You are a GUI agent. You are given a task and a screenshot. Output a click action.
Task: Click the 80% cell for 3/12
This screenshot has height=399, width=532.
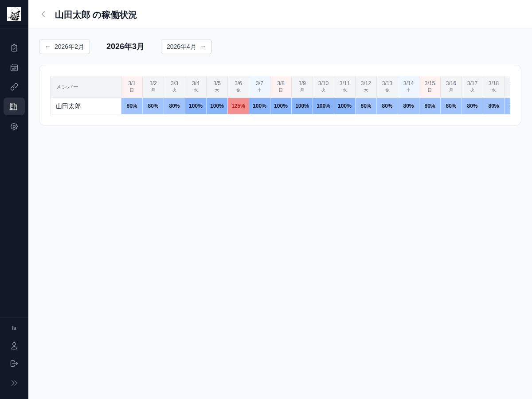(x=366, y=106)
